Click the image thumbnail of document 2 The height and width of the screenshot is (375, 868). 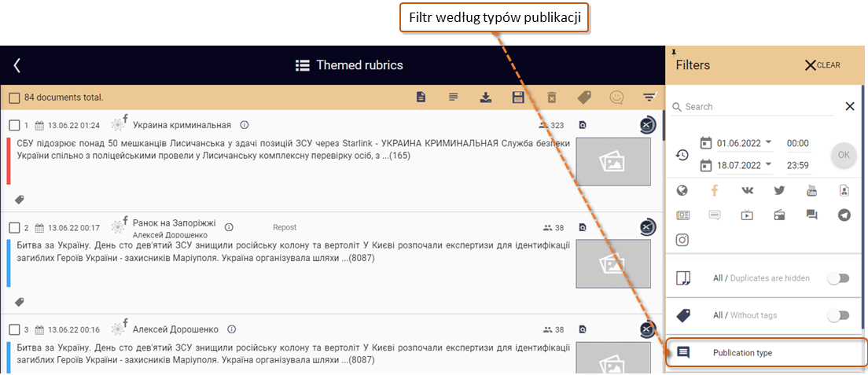613,264
